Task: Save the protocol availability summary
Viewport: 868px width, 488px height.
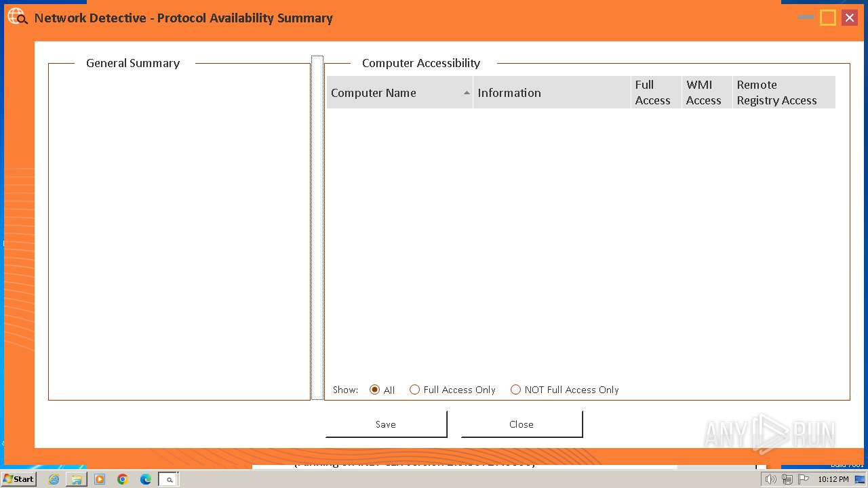Action: click(386, 424)
